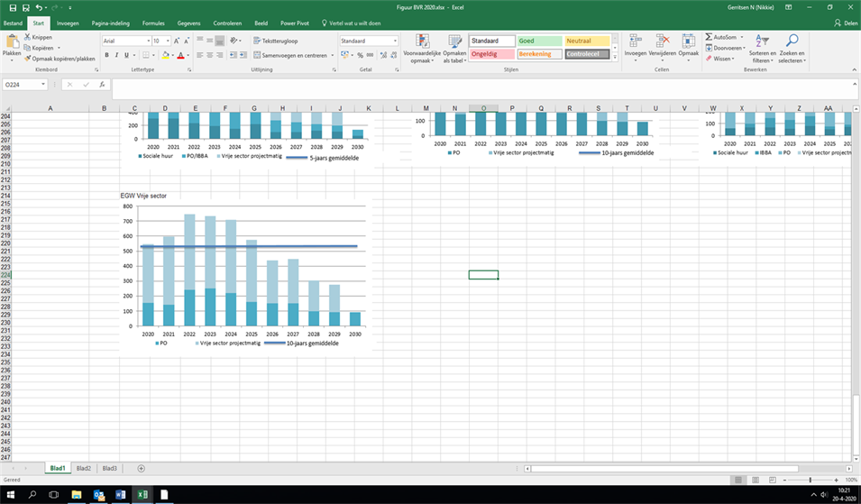Viewport: 861px width, 504px height.
Task: Open Outlook from the Windows taskbar
Action: [99, 495]
